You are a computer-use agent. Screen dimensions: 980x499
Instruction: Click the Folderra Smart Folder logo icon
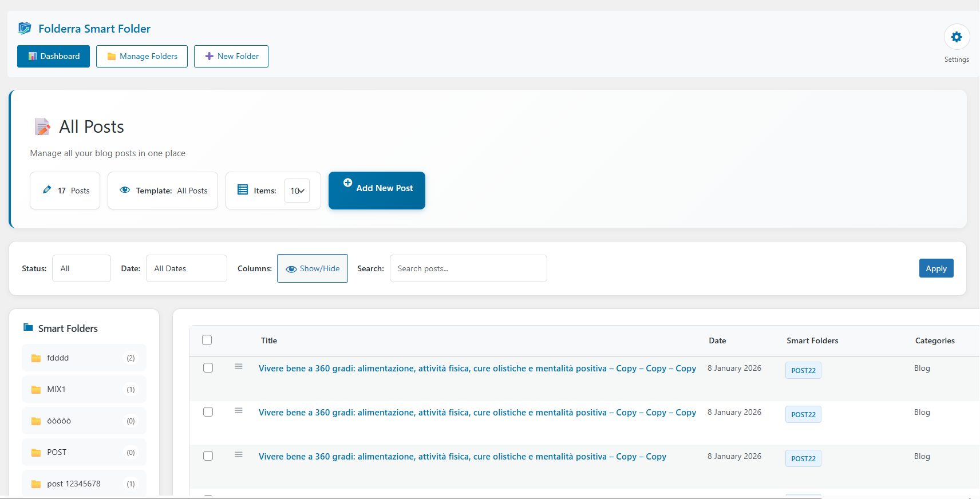coord(25,28)
